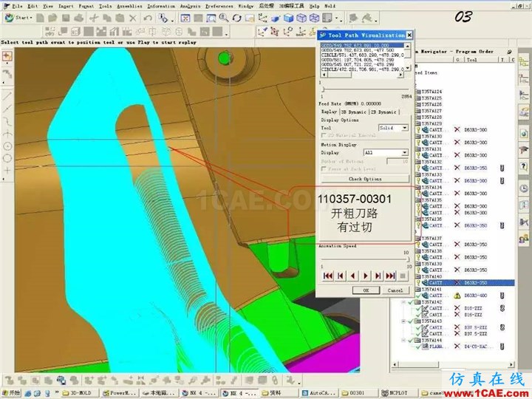
Task: Click OK in Tool Path Visualization
Action: 366,290
